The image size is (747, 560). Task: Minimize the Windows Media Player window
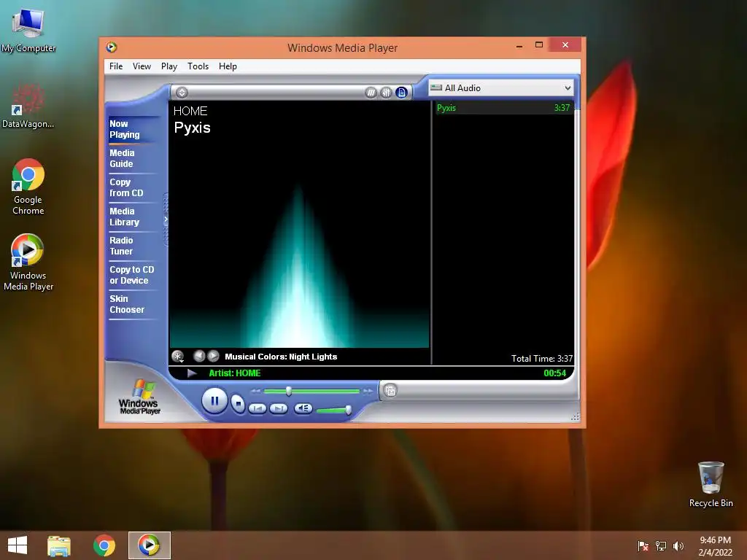[519, 45]
